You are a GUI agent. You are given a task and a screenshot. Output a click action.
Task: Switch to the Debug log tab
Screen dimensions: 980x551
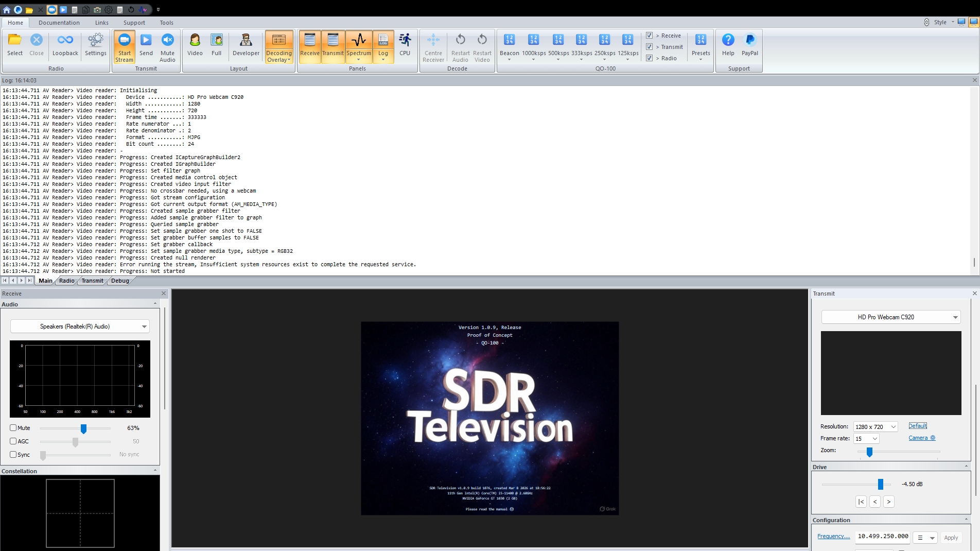pos(119,281)
